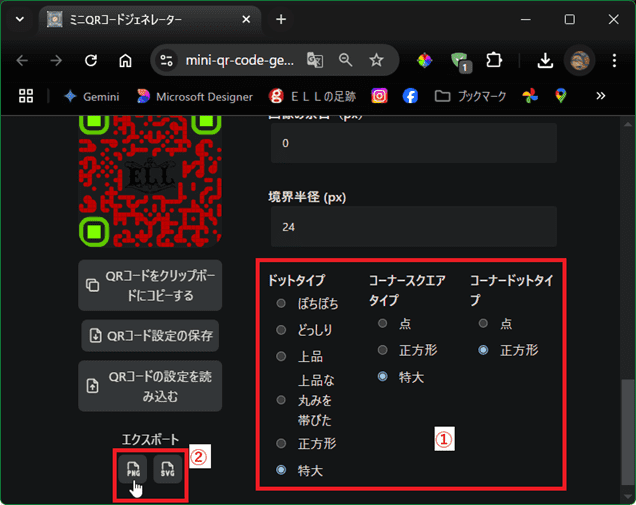This screenshot has height=505, width=636.
Task: Click QRコードをクリップボードにコピーする button
Action: pyautogui.click(x=150, y=286)
